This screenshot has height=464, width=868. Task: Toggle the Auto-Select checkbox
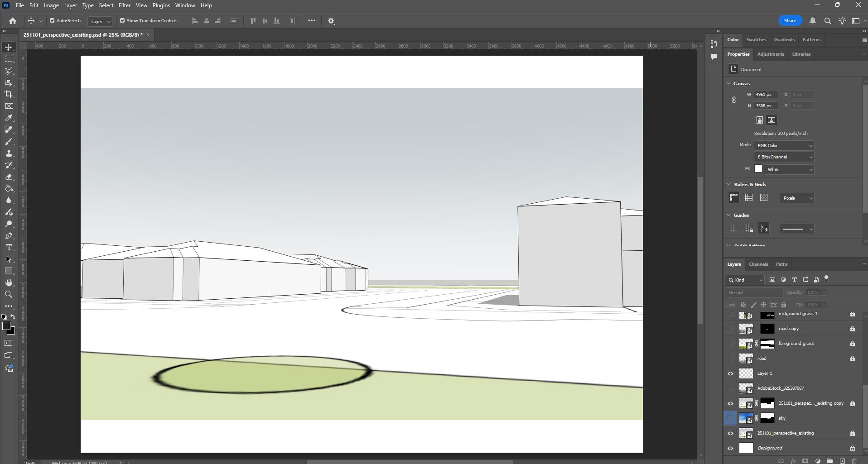52,20
